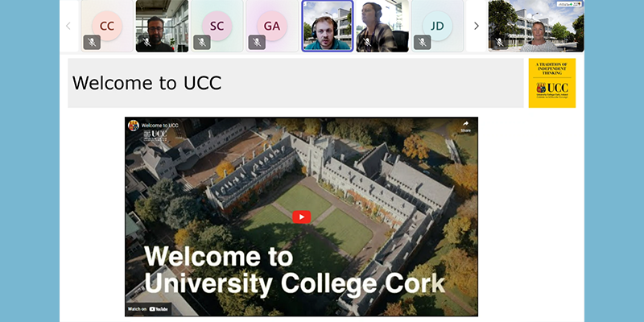Open Watch on YouTube link

148,309
